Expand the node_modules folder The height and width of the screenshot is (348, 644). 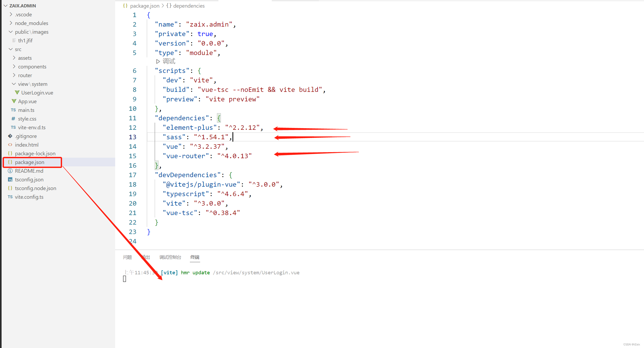click(x=11, y=23)
